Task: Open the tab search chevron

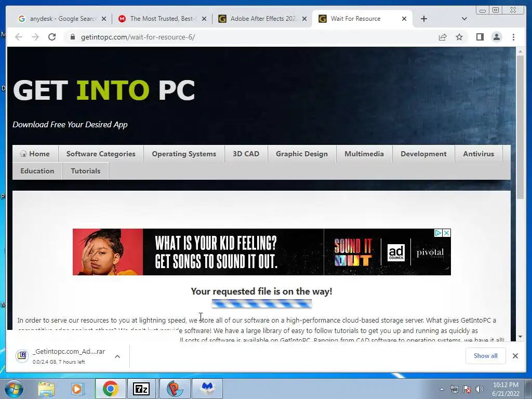Action: point(464,19)
